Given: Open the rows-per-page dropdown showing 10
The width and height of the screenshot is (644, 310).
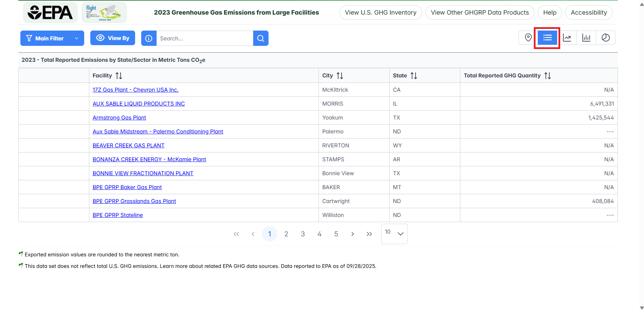Looking at the screenshot, I should click(x=394, y=234).
